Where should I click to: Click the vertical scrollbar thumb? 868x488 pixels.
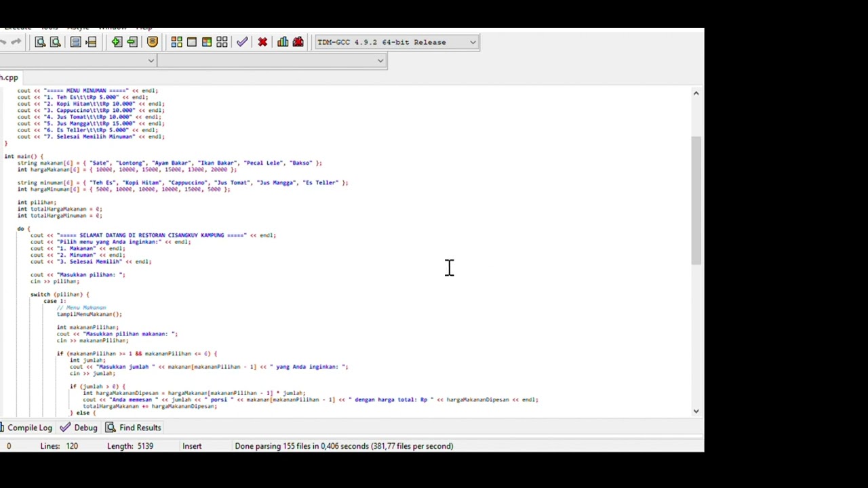[x=696, y=201]
